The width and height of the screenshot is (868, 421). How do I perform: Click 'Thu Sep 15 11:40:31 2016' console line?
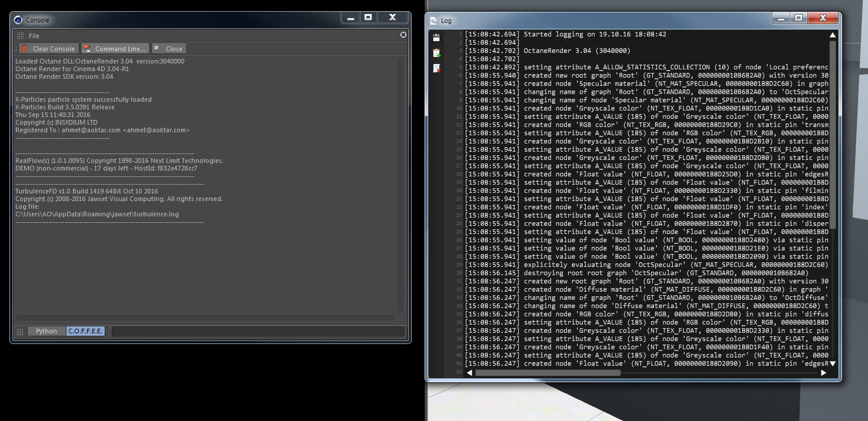click(53, 115)
